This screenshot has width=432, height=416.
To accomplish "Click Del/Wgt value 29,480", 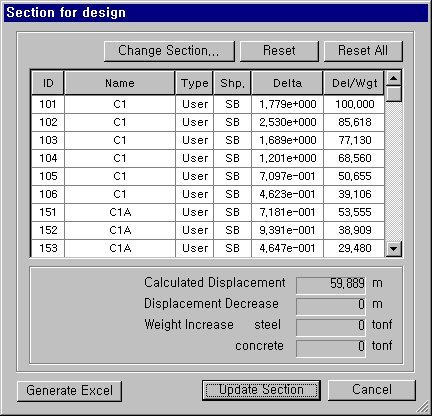I will [x=354, y=248].
